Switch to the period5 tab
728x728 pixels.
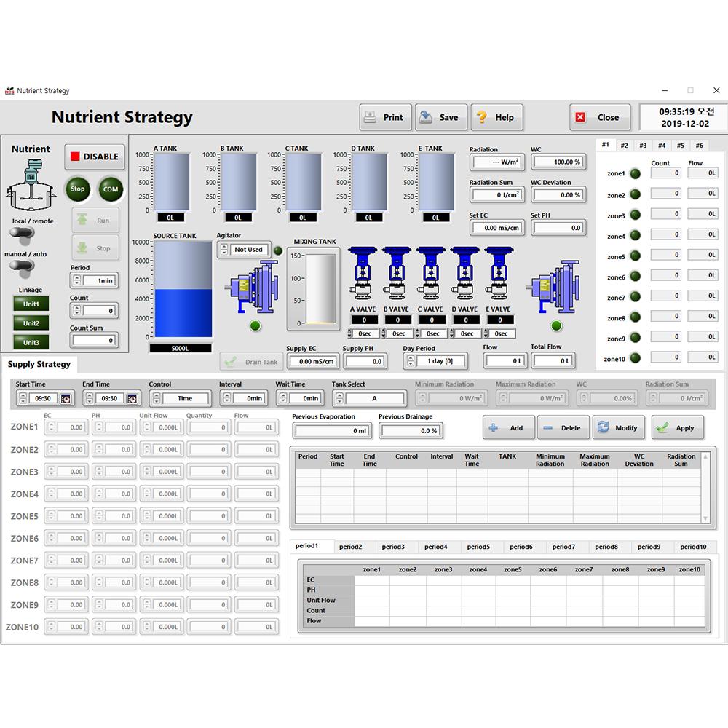(478, 547)
